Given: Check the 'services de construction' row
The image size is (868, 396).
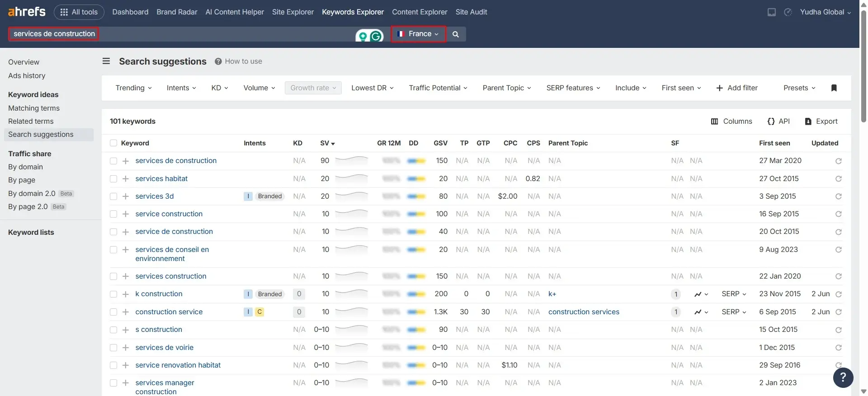Looking at the screenshot, I should (113, 161).
